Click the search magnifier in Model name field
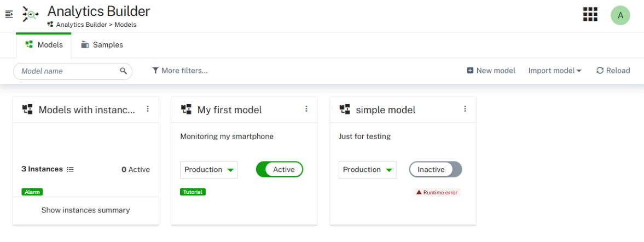Image resolution: width=644 pixels, height=242 pixels. [x=123, y=71]
